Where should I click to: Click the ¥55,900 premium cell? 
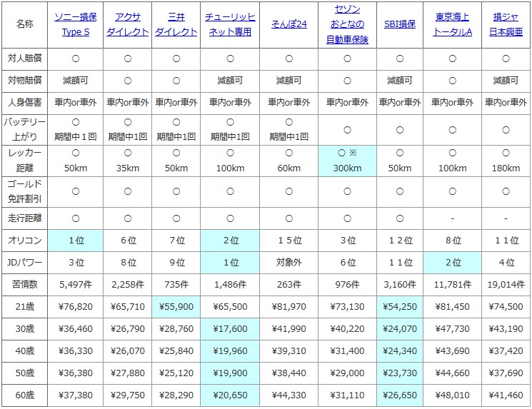click(176, 307)
